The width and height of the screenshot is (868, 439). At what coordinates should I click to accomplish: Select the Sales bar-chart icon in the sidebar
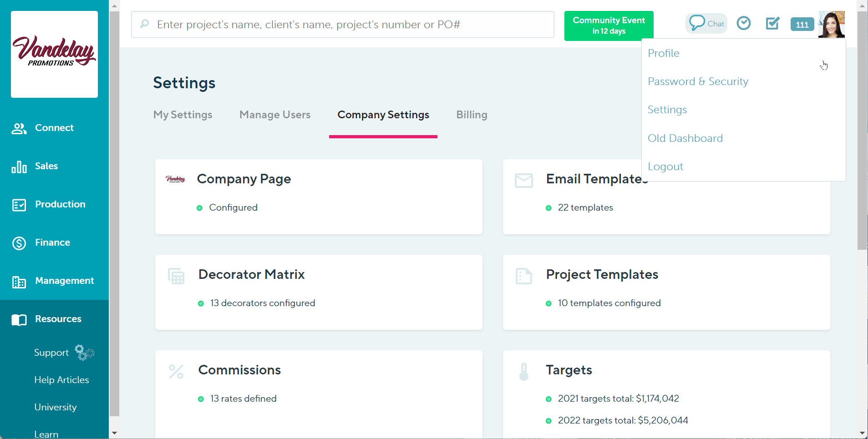19,167
